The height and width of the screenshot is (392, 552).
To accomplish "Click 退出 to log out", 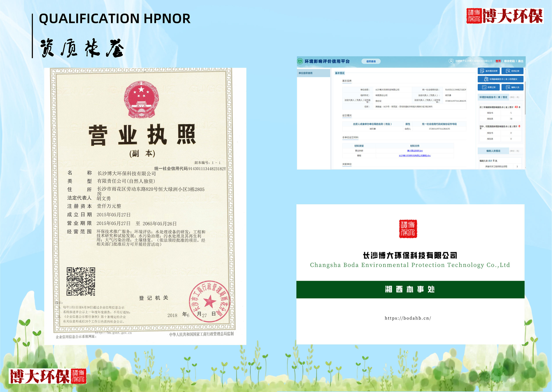I will tap(521, 61).
